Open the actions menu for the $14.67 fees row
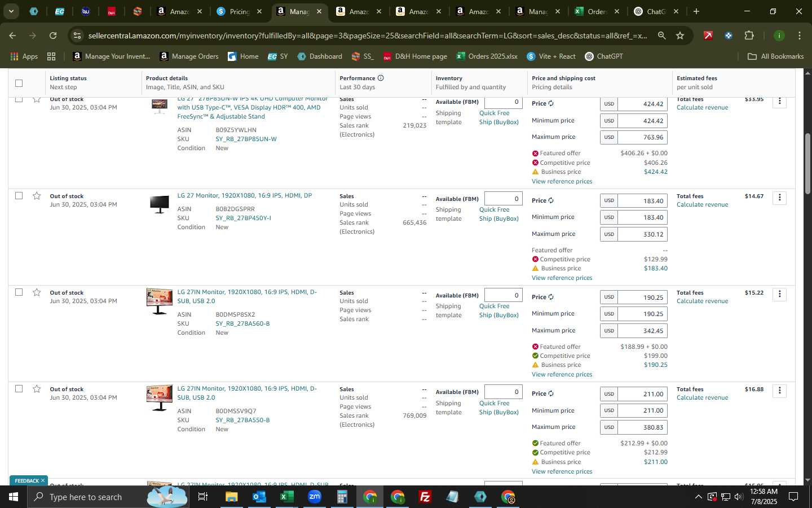The width and height of the screenshot is (812, 508). pos(779,198)
